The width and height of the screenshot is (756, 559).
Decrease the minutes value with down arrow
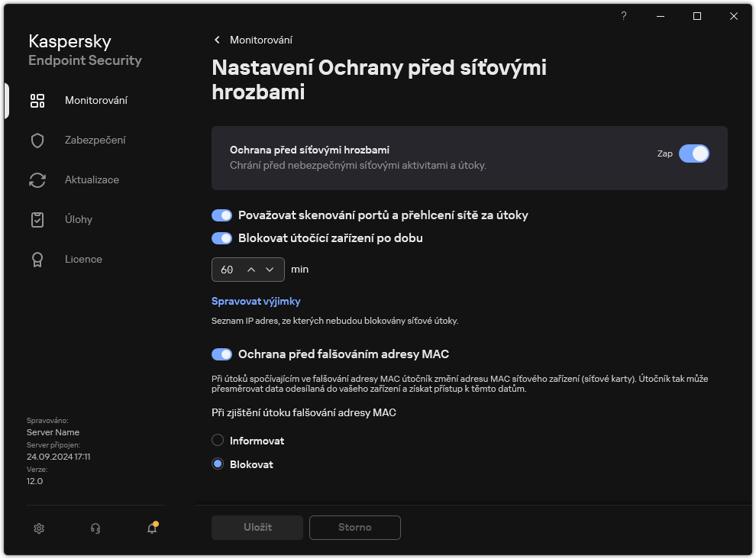[x=270, y=269]
